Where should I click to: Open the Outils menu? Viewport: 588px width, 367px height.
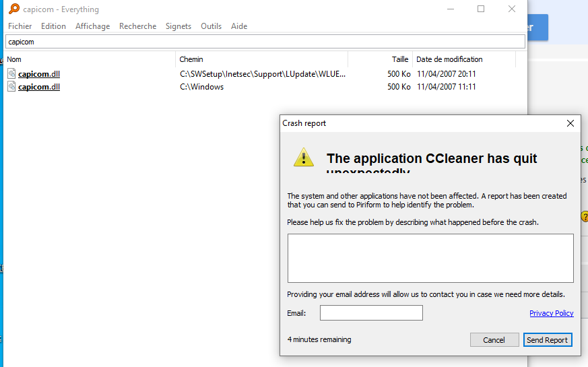tap(211, 26)
